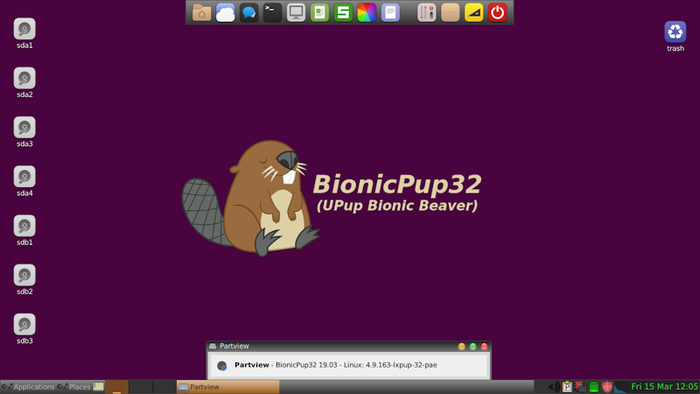Open the sdb3 drive icon
The image size is (700, 394).
[25, 329]
